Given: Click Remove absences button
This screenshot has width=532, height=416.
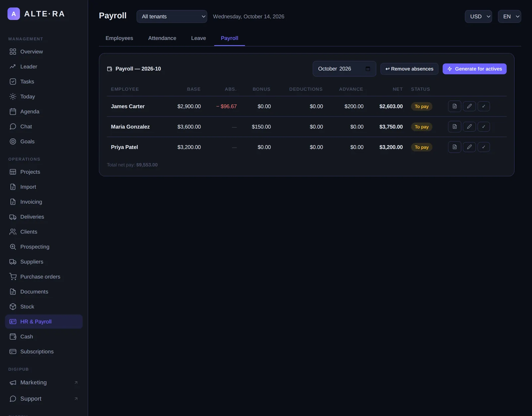Looking at the screenshot, I should click(409, 69).
